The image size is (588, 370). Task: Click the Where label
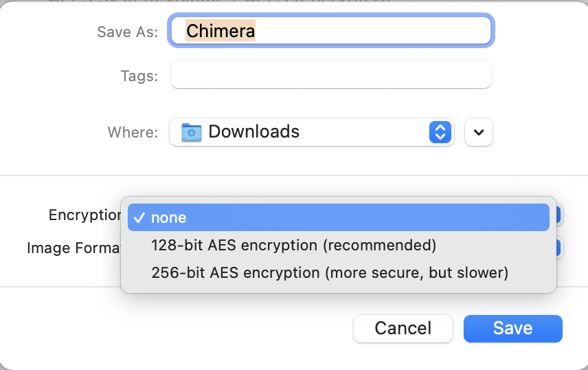click(x=133, y=132)
